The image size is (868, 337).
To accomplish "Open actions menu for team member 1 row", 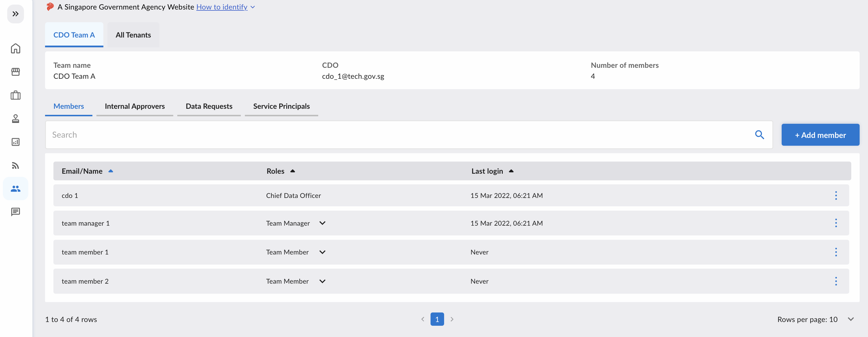I will [836, 252].
